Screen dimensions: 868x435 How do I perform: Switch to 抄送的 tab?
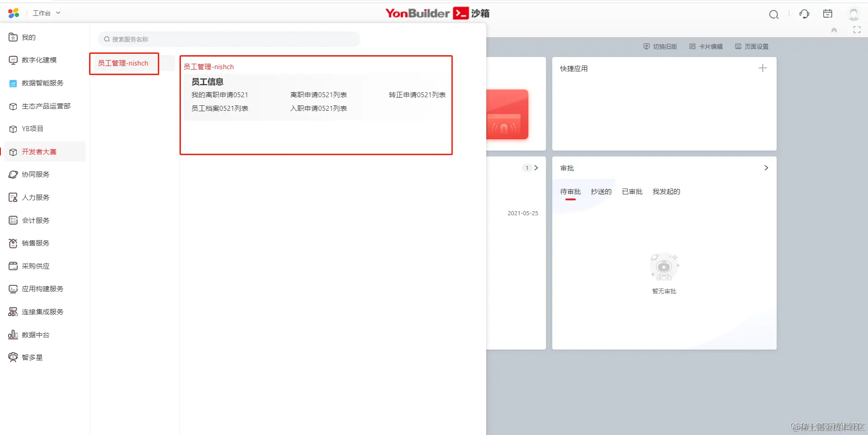(x=601, y=192)
